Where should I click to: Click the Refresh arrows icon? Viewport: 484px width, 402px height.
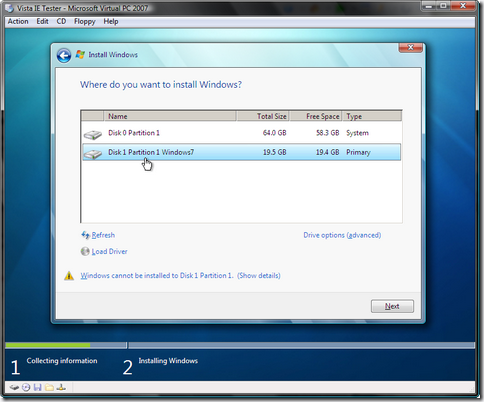click(85, 235)
